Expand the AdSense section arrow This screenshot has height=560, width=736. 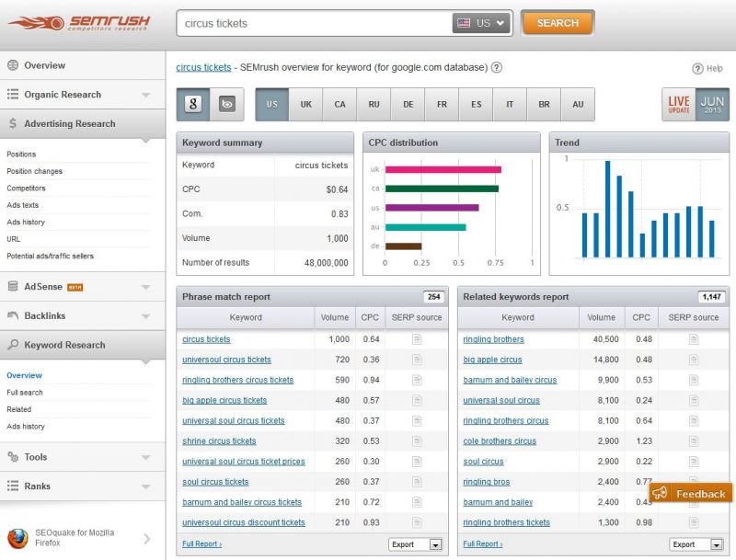[x=146, y=287]
